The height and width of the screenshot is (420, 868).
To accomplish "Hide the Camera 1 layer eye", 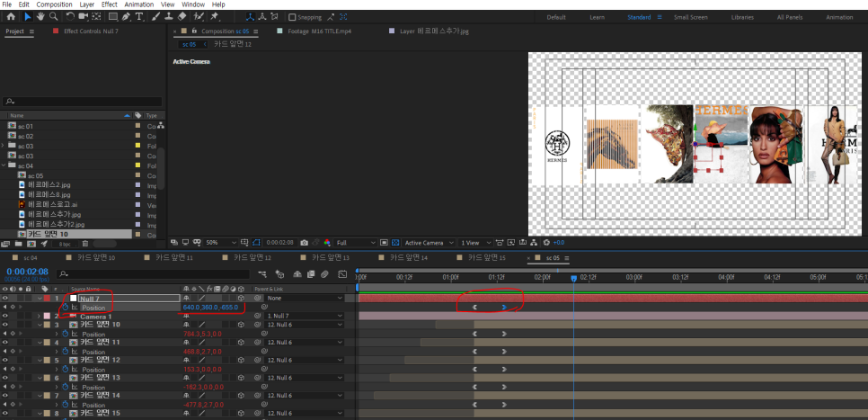I will tap(5, 316).
